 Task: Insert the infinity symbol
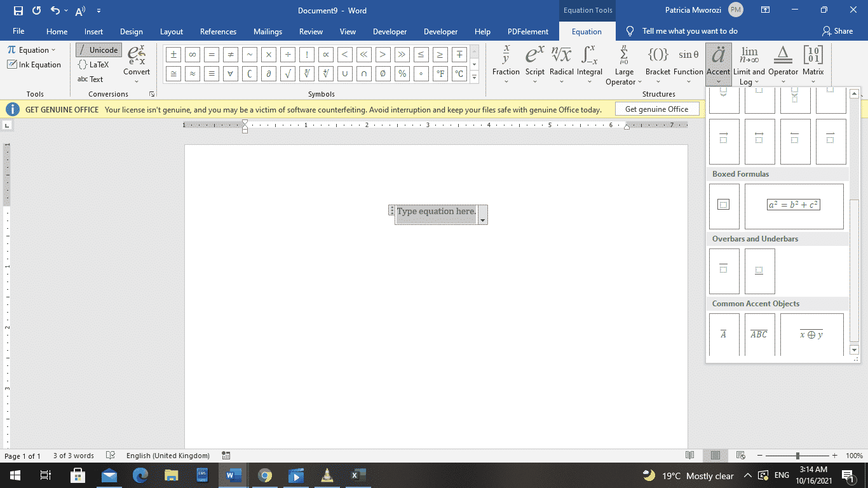[193, 55]
